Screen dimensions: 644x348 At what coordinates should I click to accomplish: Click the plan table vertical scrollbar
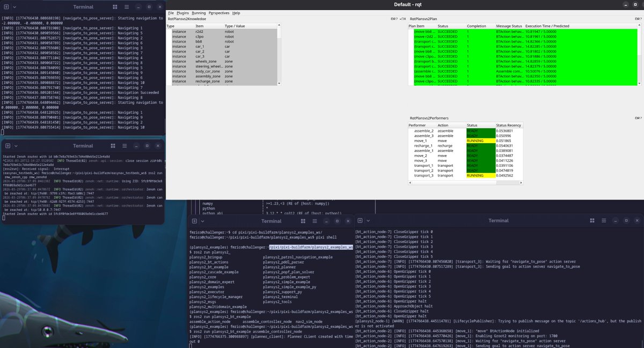pos(640,54)
